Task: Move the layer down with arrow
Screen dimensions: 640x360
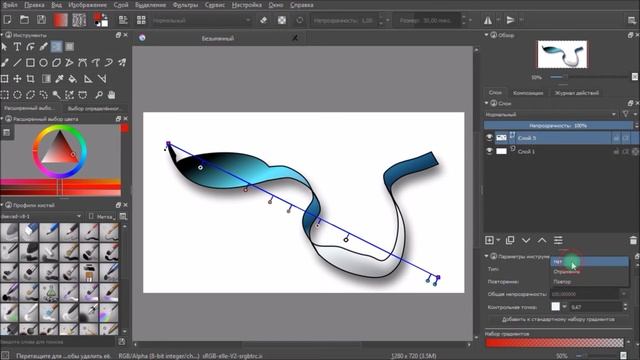Action: (x=526, y=240)
